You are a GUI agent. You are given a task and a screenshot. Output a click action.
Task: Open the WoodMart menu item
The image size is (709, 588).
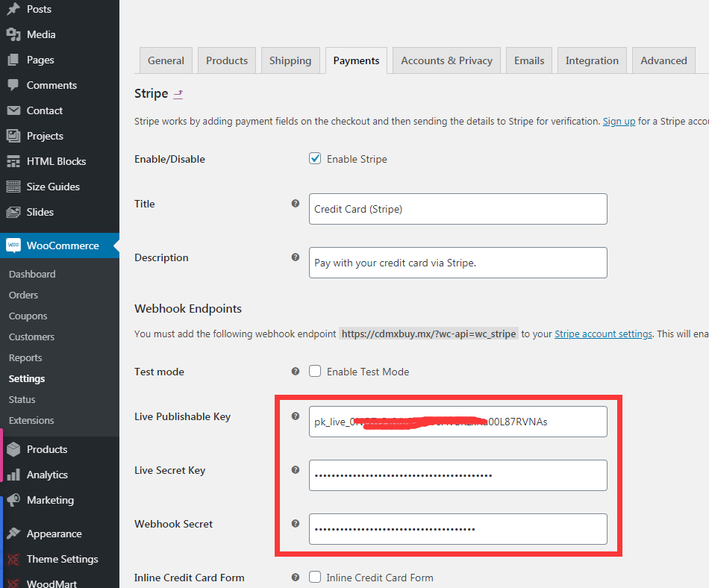(x=51, y=583)
